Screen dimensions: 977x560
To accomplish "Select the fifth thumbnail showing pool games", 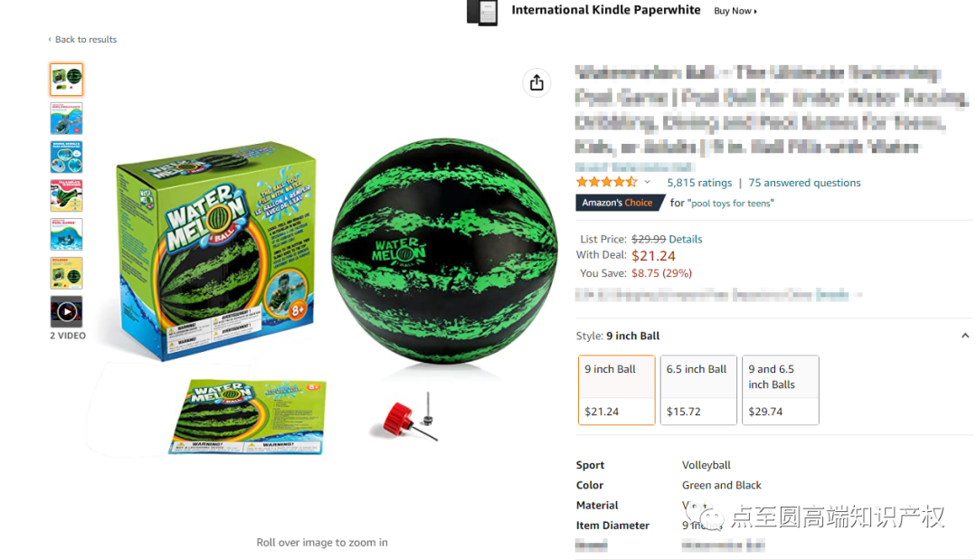I will (x=67, y=234).
